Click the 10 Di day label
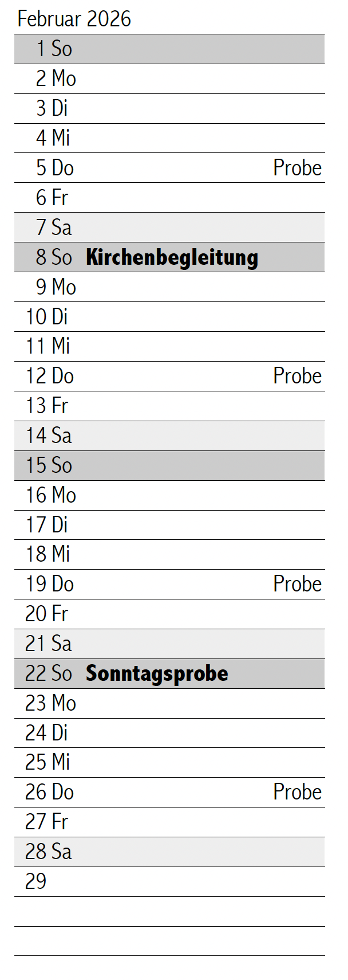This screenshot has width=348, height=980. [47, 316]
